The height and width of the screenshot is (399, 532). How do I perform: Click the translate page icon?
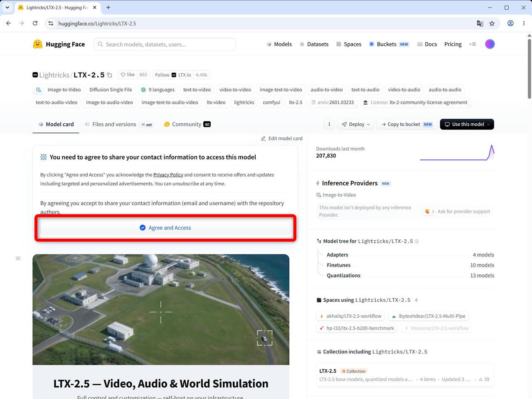pos(480,24)
